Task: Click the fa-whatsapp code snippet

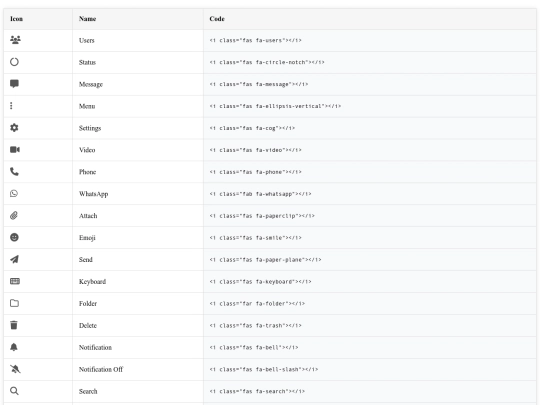Action: [x=260, y=194]
